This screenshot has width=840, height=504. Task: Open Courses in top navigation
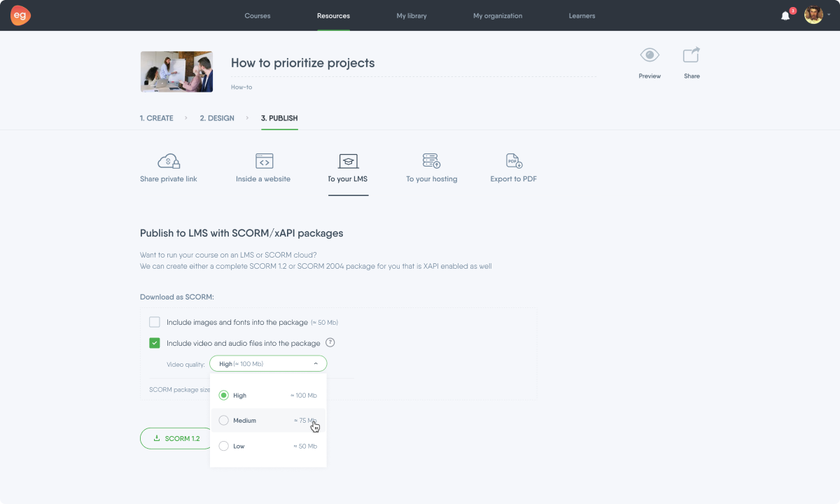(258, 16)
